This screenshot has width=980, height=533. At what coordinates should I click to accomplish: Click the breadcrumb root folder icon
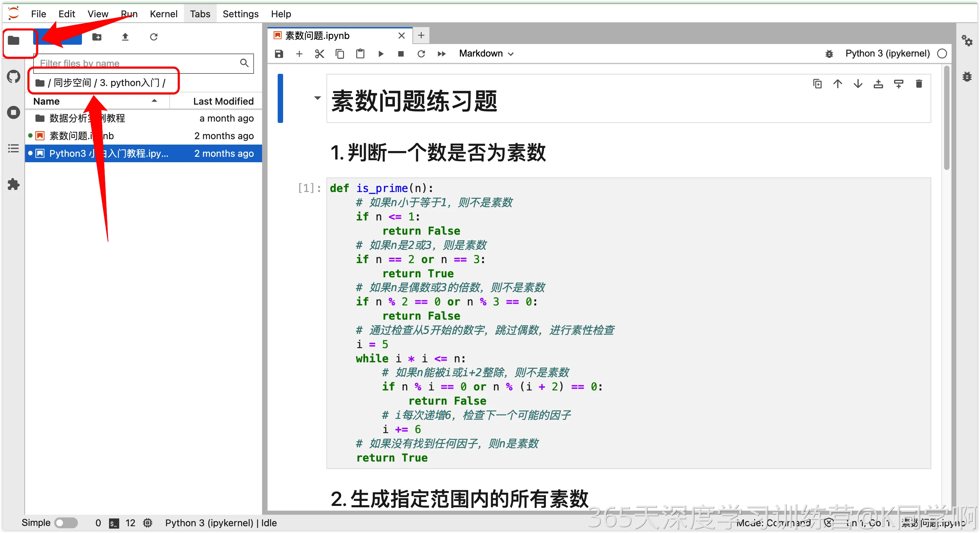coord(40,83)
